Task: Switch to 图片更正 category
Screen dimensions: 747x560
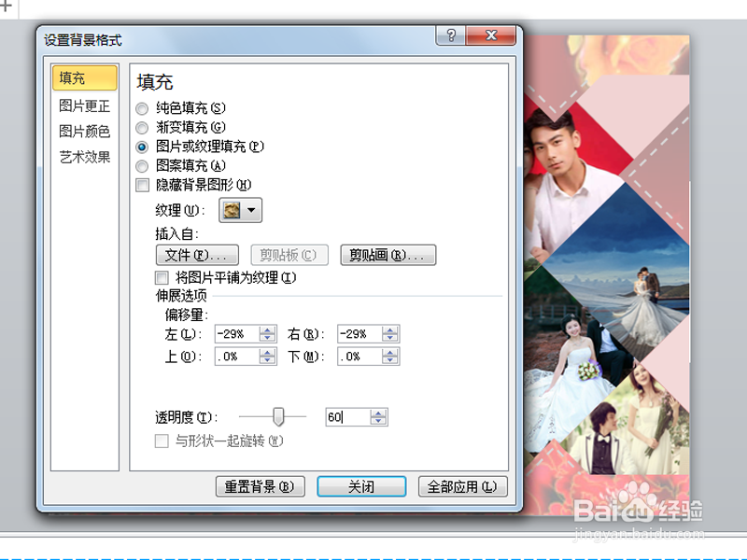Action: [x=84, y=105]
